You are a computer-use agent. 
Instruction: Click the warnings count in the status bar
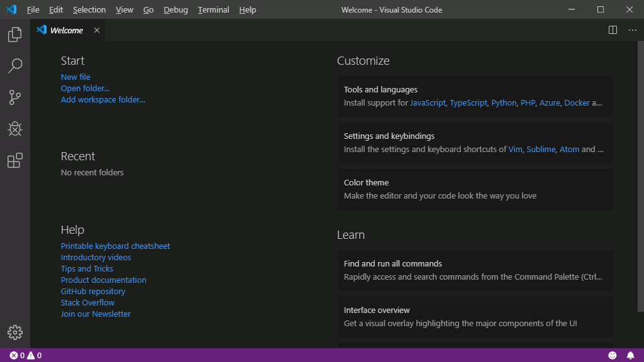pos(35,356)
